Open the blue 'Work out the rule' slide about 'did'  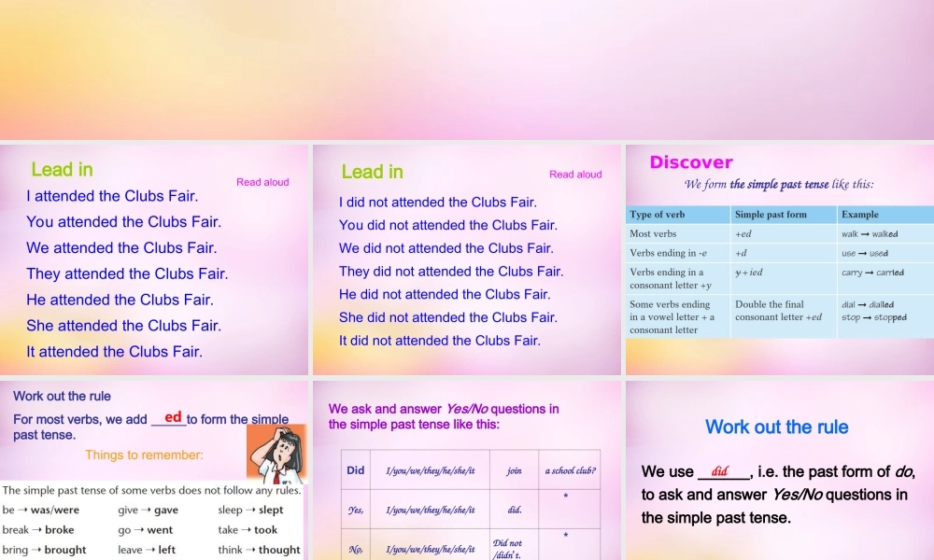(779, 469)
